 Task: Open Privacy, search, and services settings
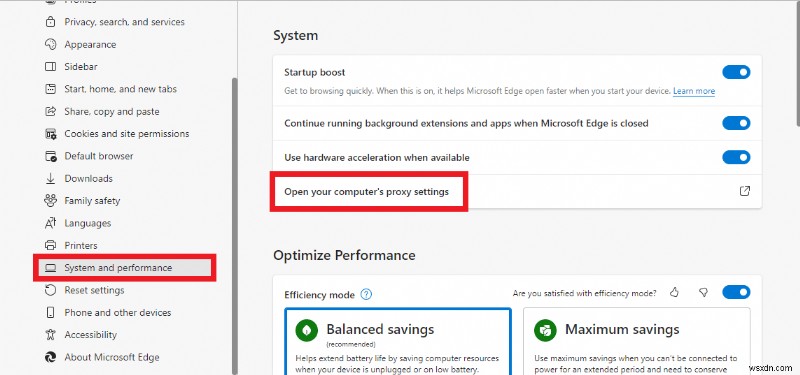[x=124, y=22]
